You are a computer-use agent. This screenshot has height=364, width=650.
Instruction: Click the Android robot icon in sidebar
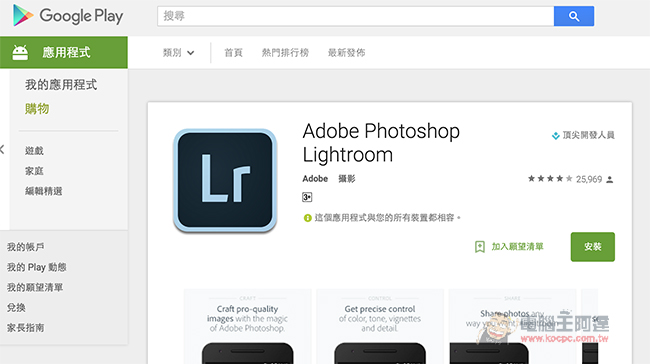coord(20,53)
